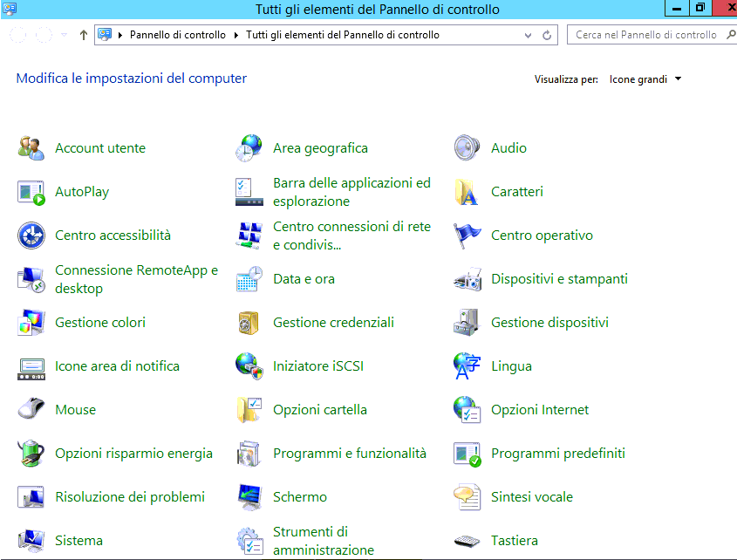Click the search magnifier icon
737x560 pixels.
tap(731, 35)
